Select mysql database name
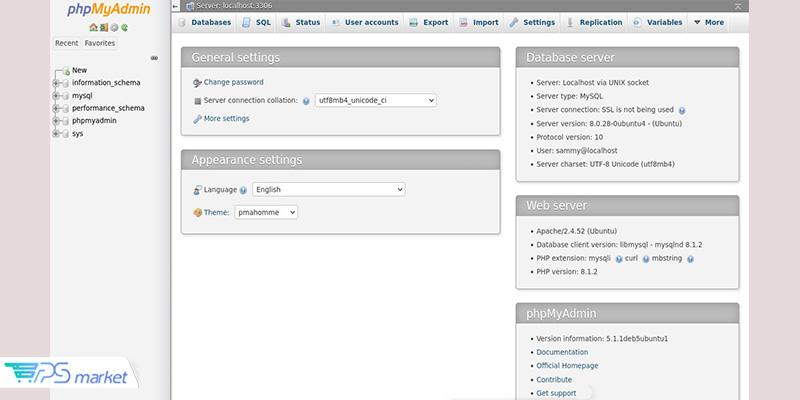The width and height of the screenshot is (800, 400). coord(82,96)
